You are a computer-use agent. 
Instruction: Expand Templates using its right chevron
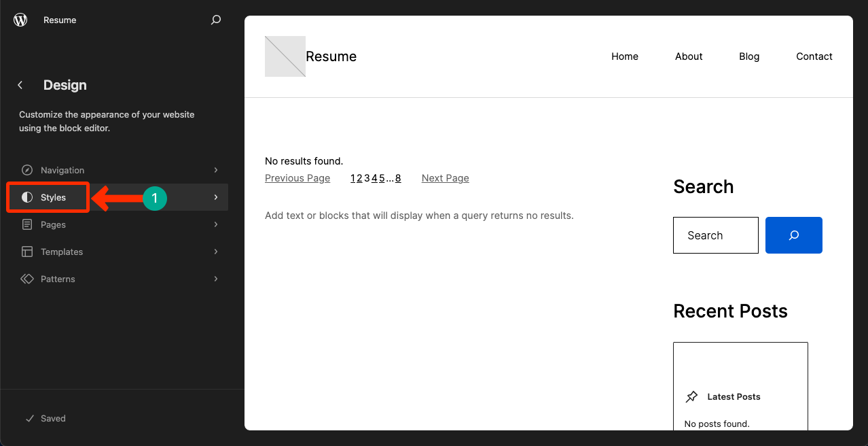[216, 252]
